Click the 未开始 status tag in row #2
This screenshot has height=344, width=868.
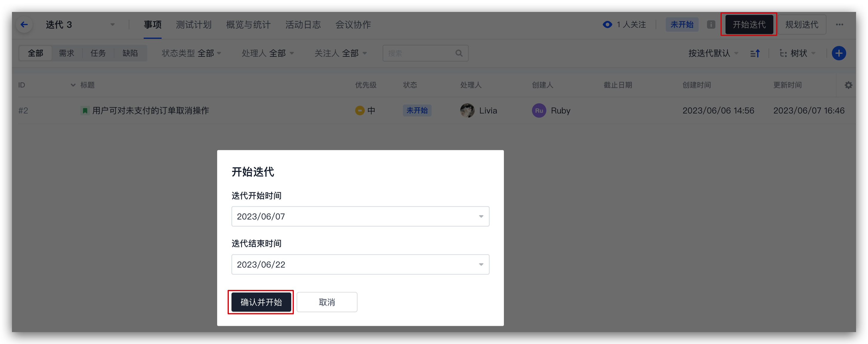pyautogui.click(x=417, y=110)
